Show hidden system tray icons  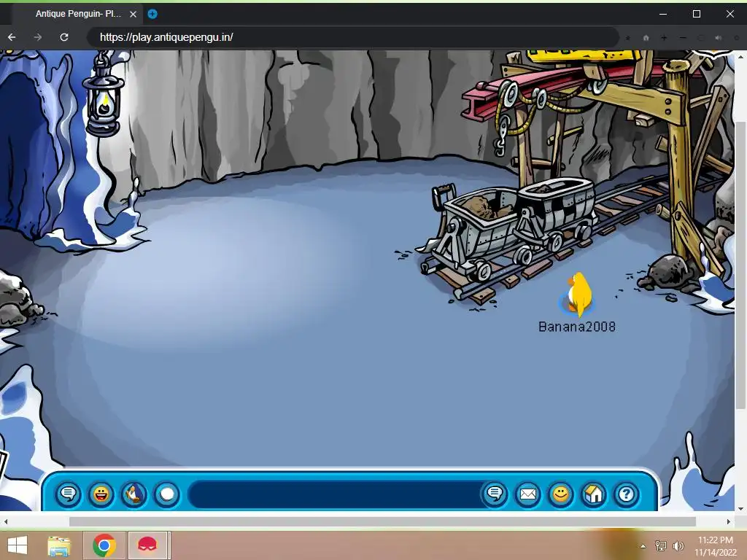point(643,546)
